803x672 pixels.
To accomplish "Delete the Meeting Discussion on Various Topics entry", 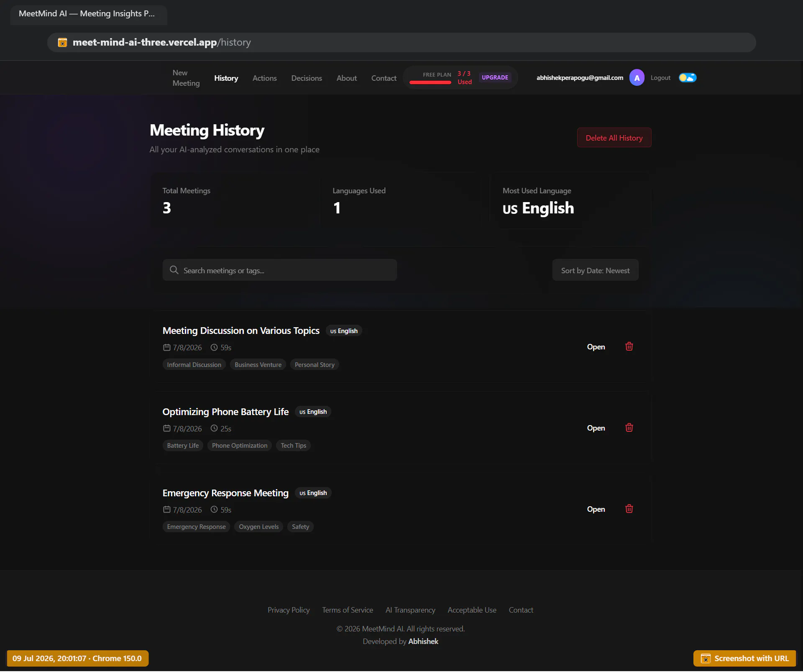I will [x=629, y=347].
